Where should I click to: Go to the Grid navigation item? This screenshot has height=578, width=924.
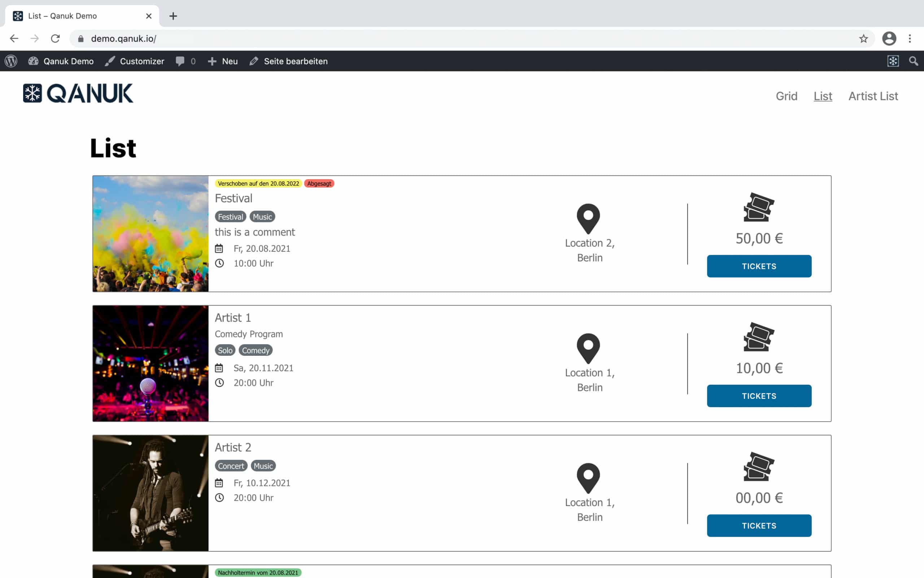(786, 96)
